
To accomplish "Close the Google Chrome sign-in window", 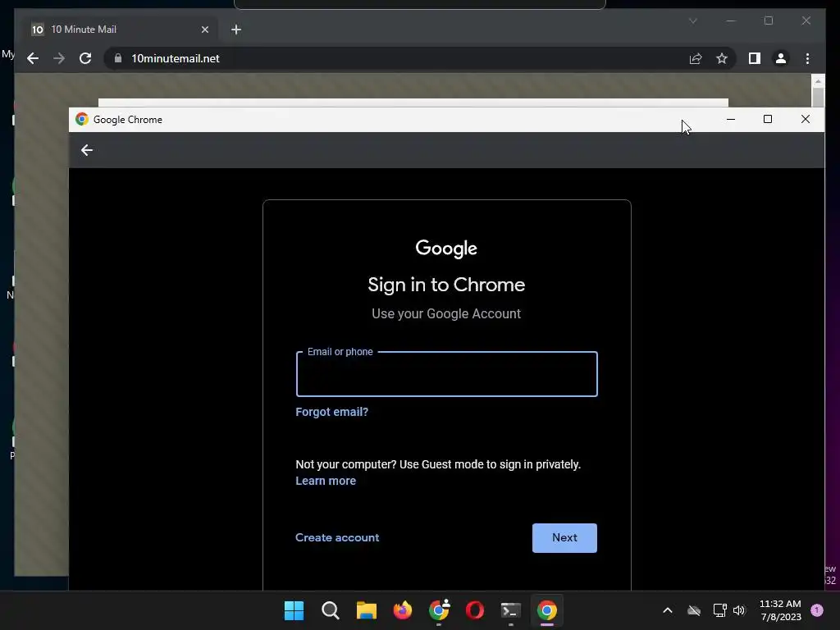I will point(806,120).
